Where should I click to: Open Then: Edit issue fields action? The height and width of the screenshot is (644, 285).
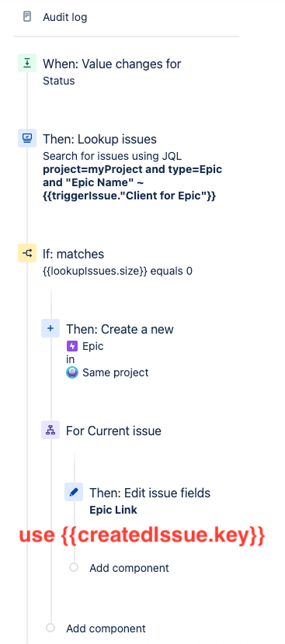150,493
